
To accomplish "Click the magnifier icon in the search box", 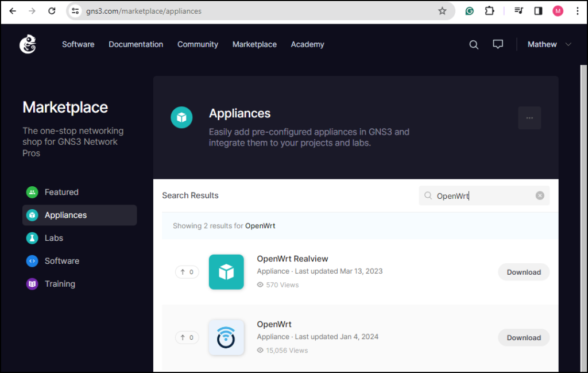I will (428, 195).
